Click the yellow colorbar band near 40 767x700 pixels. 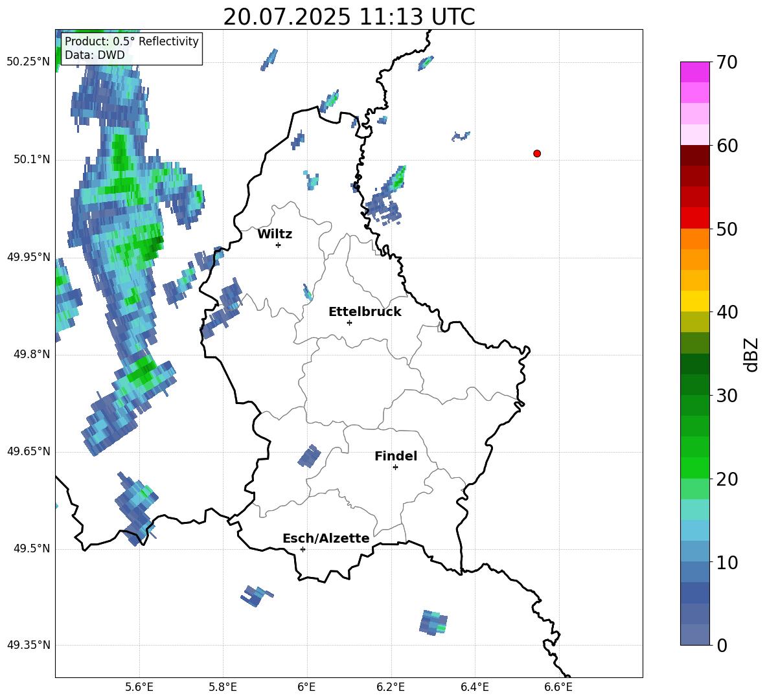[694, 301]
